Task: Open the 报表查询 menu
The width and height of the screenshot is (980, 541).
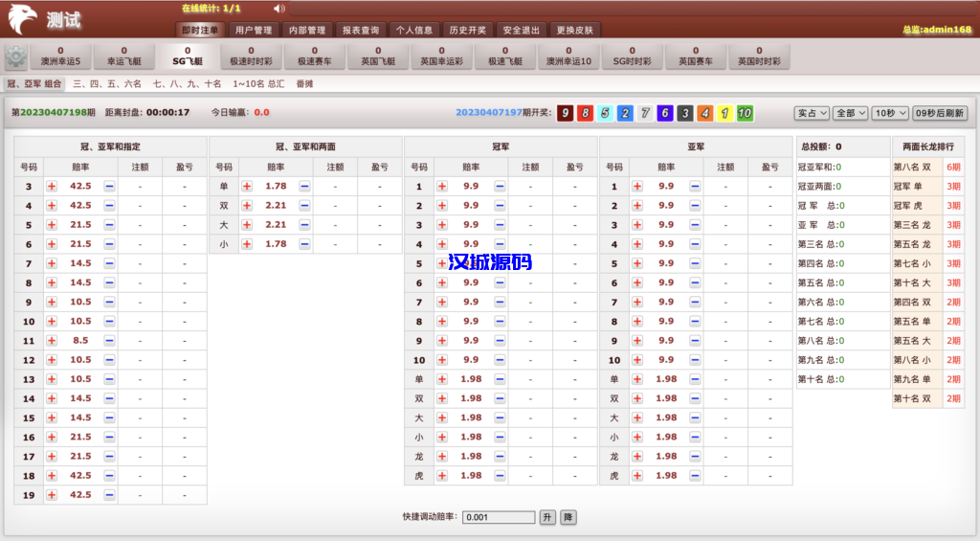Action: pyautogui.click(x=361, y=30)
